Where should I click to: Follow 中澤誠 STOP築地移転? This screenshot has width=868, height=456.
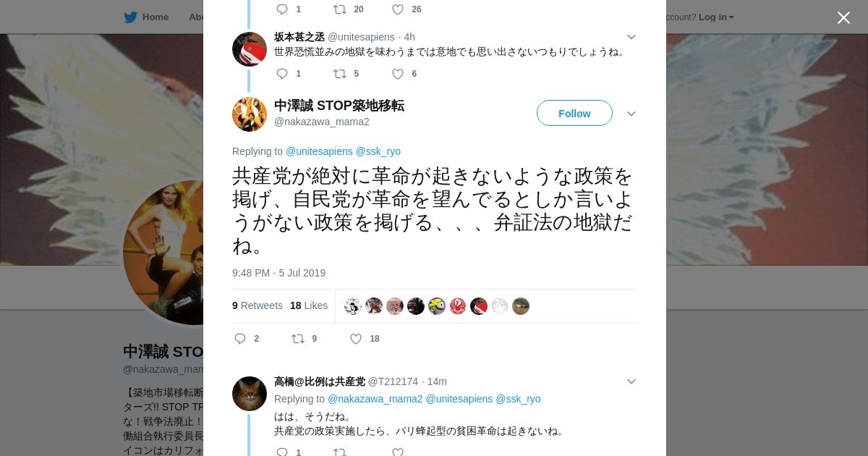pos(574,113)
